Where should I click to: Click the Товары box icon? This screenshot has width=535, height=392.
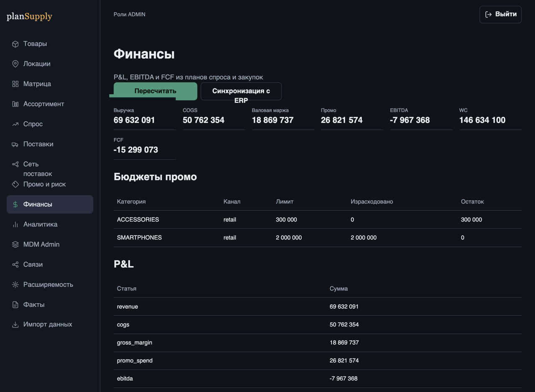[x=15, y=44]
